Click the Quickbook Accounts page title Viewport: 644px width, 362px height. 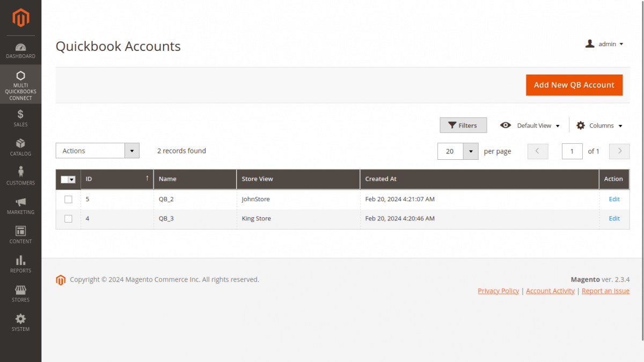pyautogui.click(x=118, y=46)
